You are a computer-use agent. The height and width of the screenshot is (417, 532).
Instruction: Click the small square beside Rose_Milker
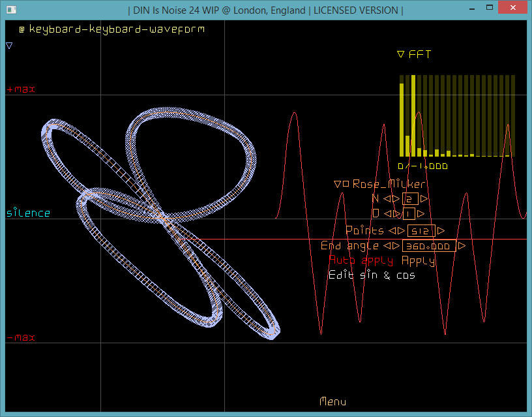346,185
